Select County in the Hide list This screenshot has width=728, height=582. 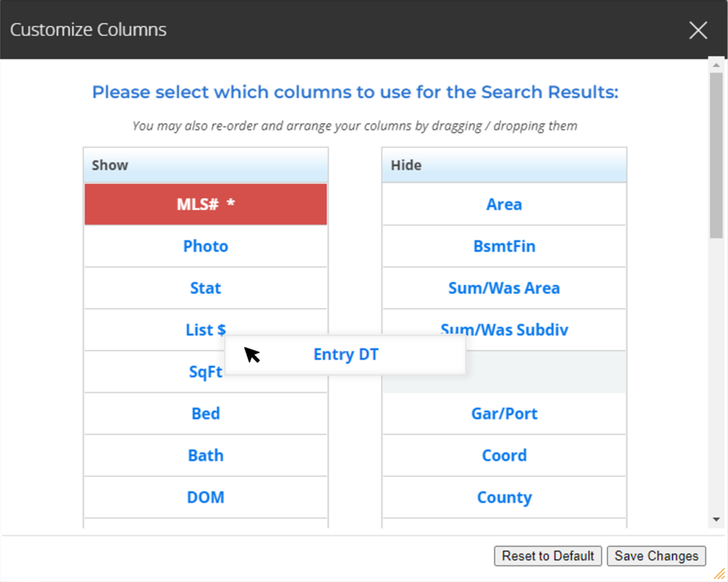pos(504,497)
